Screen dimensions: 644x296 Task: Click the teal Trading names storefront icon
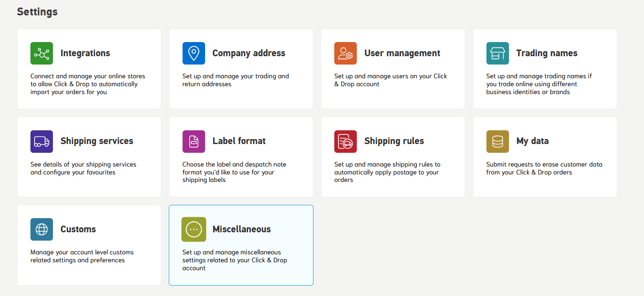point(498,53)
